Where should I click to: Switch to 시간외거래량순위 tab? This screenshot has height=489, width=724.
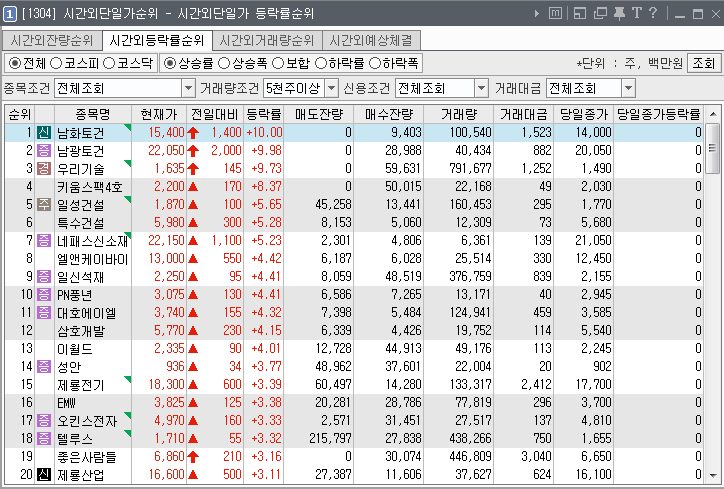coord(267,41)
